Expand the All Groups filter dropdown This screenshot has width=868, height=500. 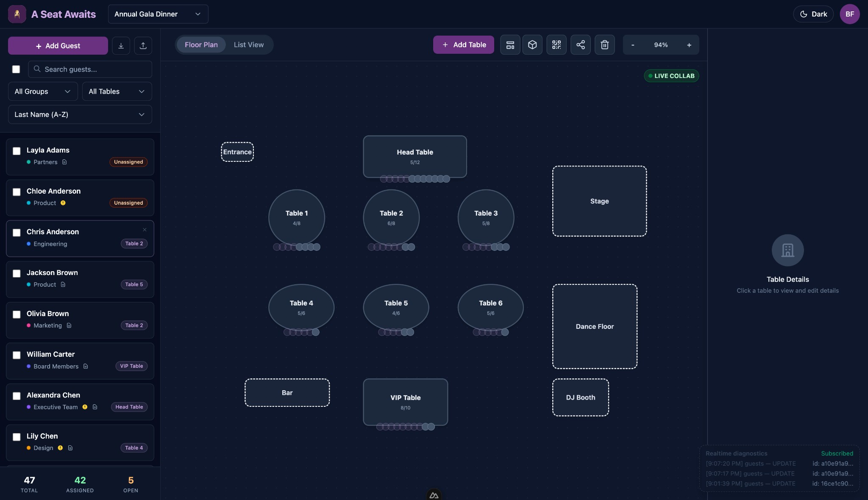pyautogui.click(x=42, y=91)
